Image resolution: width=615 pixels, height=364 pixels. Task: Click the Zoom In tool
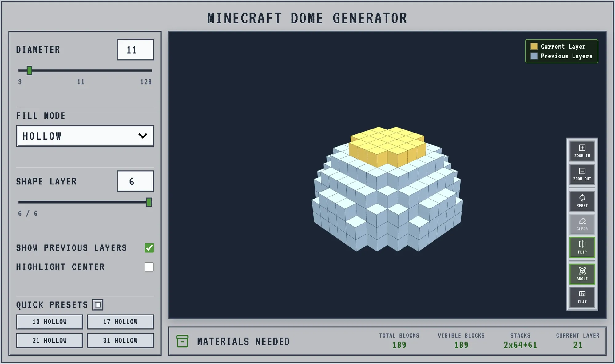(x=582, y=151)
